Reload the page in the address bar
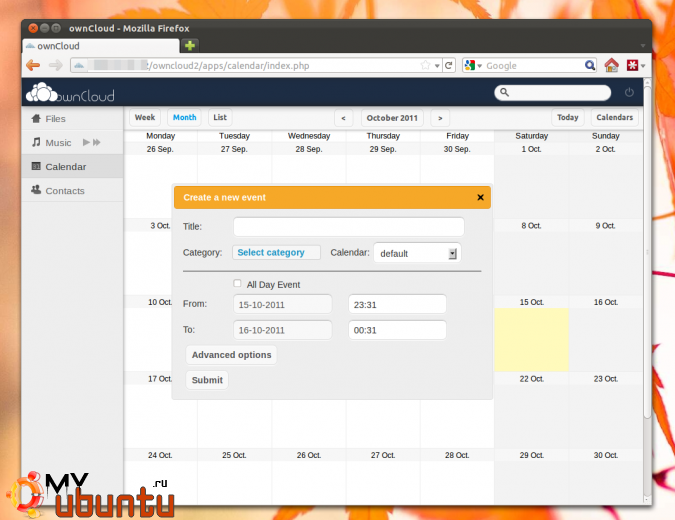This screenshot has width=675, height=520. tap(449, 65)
